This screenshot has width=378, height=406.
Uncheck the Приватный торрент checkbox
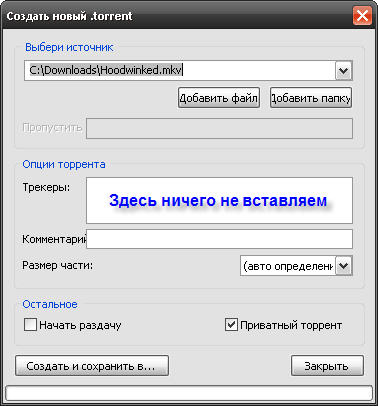[x=231, y=325]
